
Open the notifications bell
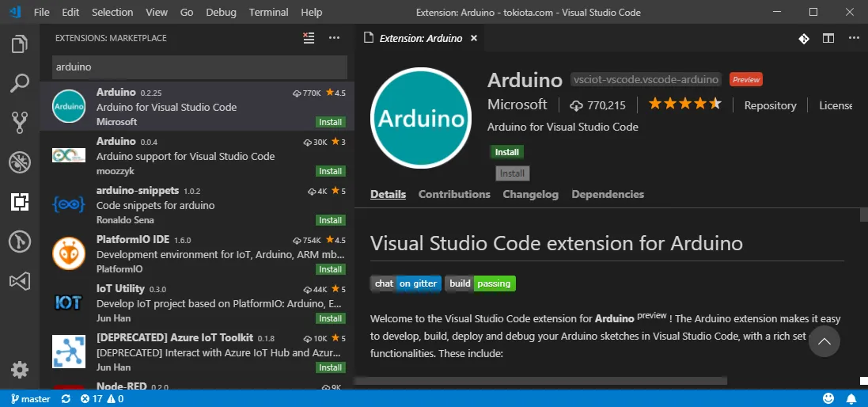(x=851, y=398)
